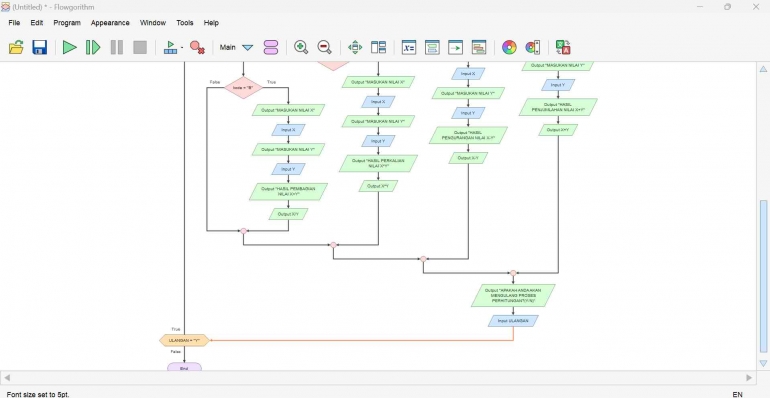Image resolution: width=770 pixels, height=398 pixels.
Task: Zoom in on the flowchart
Action: [x=301, y=47]
